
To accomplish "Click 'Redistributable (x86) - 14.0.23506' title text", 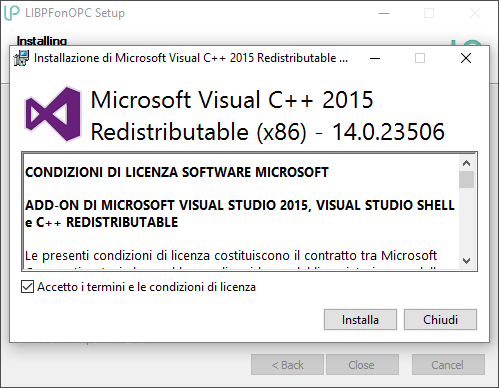I will pos(268,132).
